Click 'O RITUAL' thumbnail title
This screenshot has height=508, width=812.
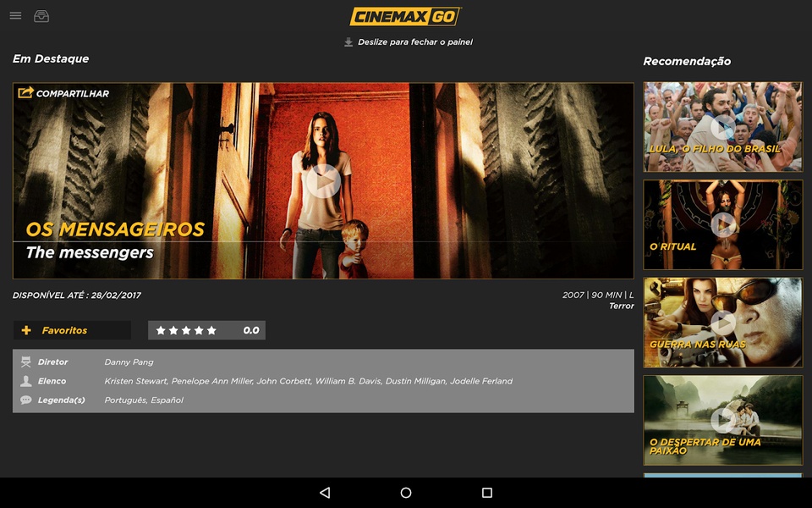point(672,246)
